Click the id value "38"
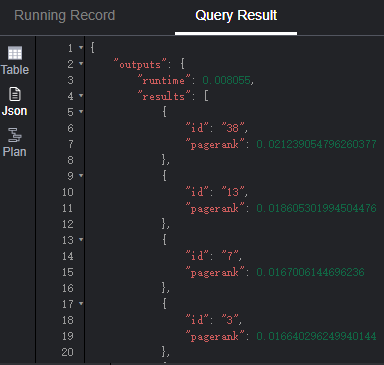This screenshot has width=384, height=365. click(232, 128)
